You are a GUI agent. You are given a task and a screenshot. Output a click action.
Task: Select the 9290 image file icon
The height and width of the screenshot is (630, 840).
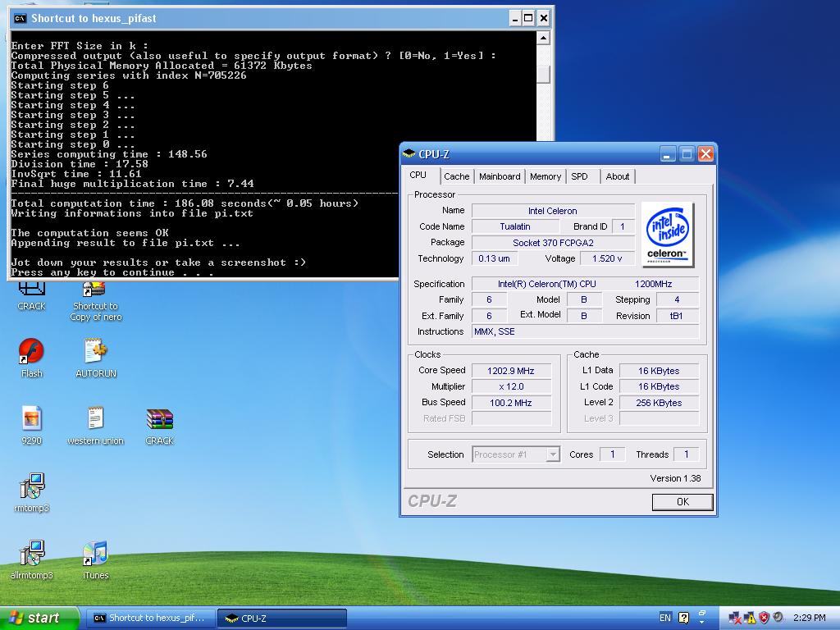point(31,419)
